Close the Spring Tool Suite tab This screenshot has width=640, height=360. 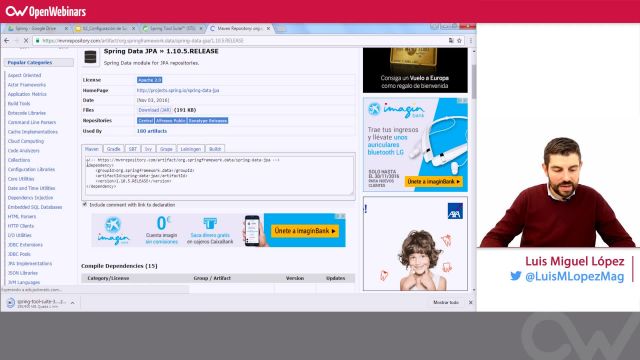(x=201, y=29)
